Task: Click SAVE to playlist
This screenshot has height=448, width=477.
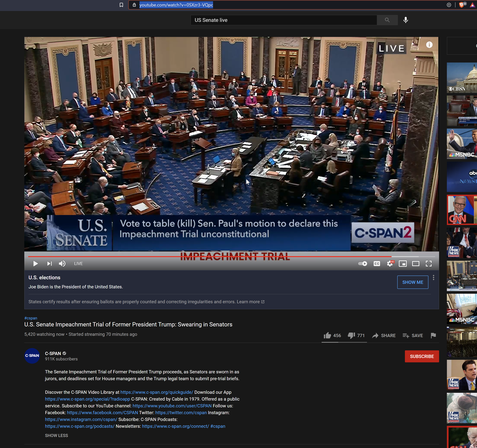Action: click(413, 335)
